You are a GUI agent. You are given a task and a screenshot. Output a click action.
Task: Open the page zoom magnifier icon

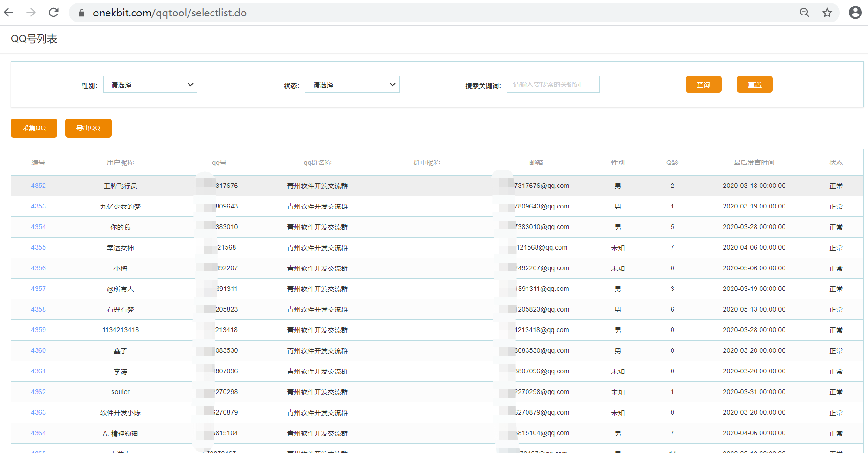[x=804, y=13]
